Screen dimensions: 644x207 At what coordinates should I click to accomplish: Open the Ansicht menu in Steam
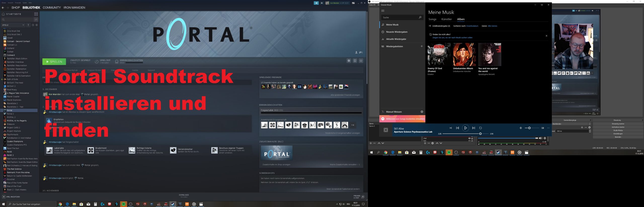[10, 3]
